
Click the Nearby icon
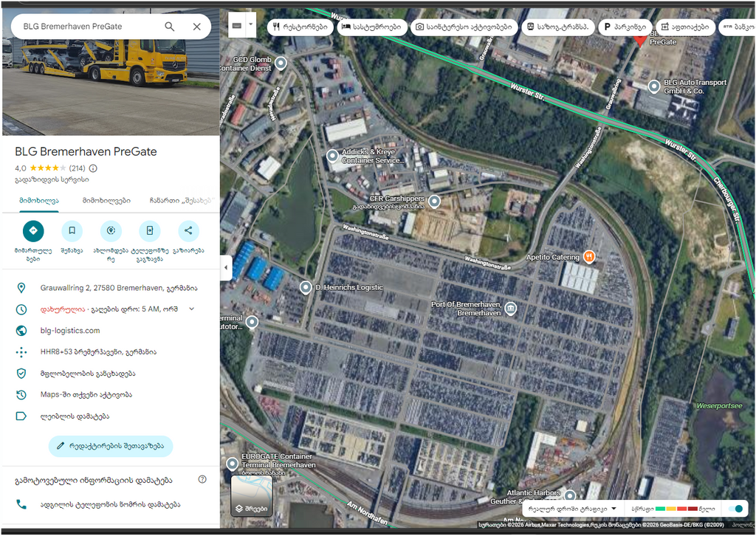tap(111, 231)
